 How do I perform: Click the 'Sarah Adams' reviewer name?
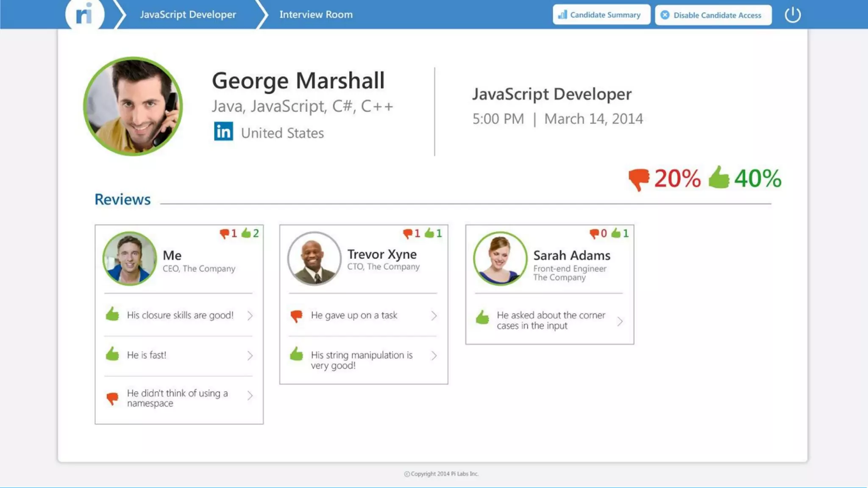(572, 255)
